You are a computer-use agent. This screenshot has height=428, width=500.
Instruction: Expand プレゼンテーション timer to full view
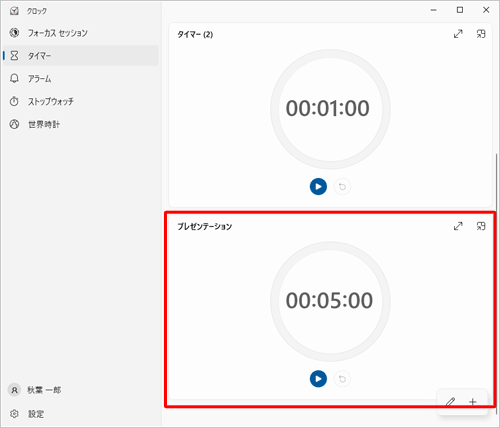(458, 226)
